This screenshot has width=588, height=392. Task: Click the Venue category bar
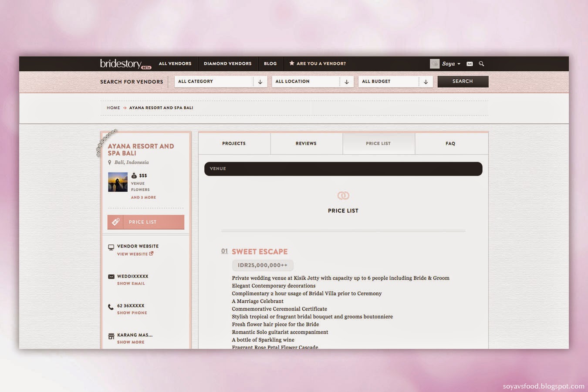[343, 169]
